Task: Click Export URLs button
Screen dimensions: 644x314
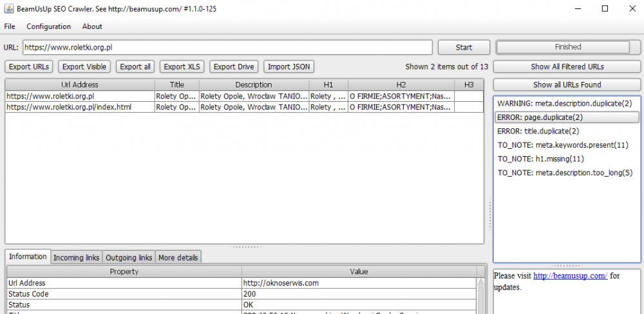Action: pyautogui.click(x=29, y=66)
